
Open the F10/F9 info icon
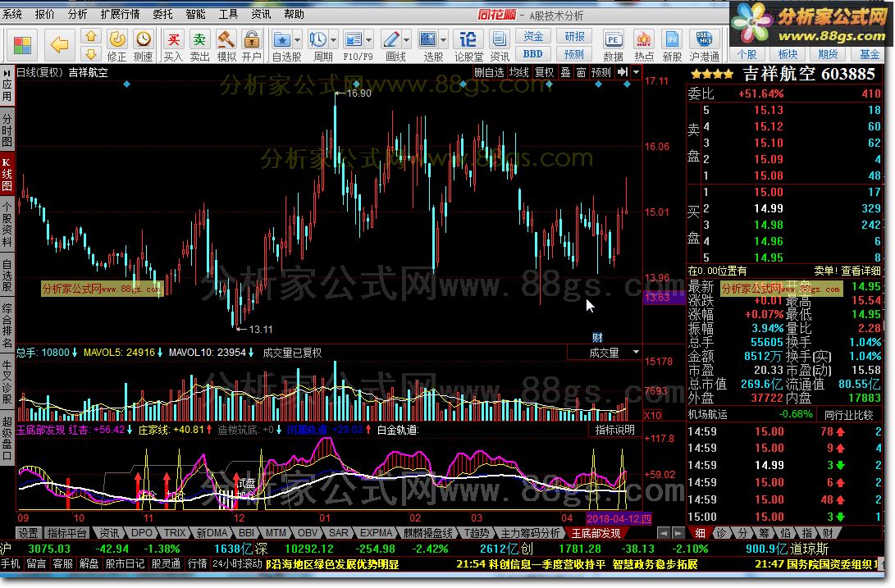tap(354, 39)
